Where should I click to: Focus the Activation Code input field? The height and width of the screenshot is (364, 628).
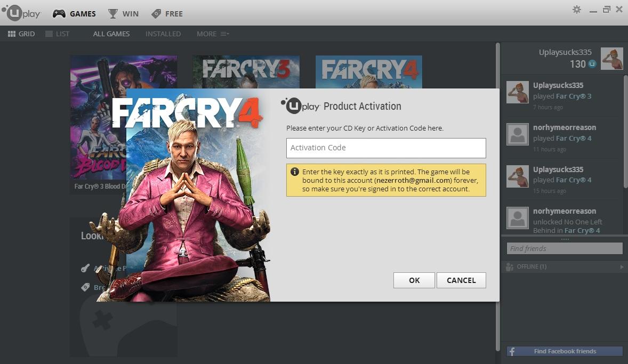click(386, 148)
